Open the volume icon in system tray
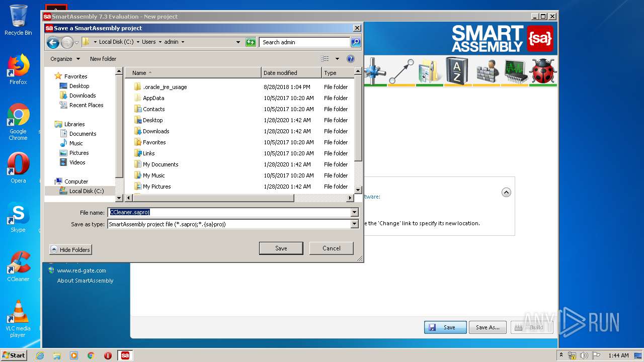This screenshot has width=644, height=362. (x=584, y=355)
